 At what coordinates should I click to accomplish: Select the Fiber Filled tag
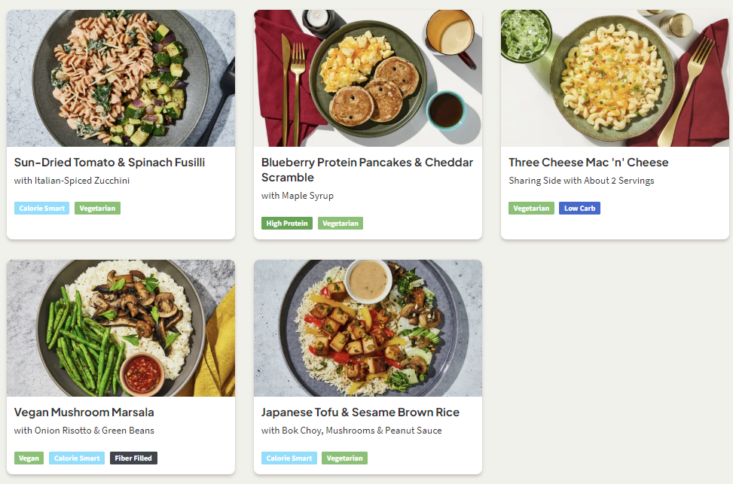click(x=133, y=458)
